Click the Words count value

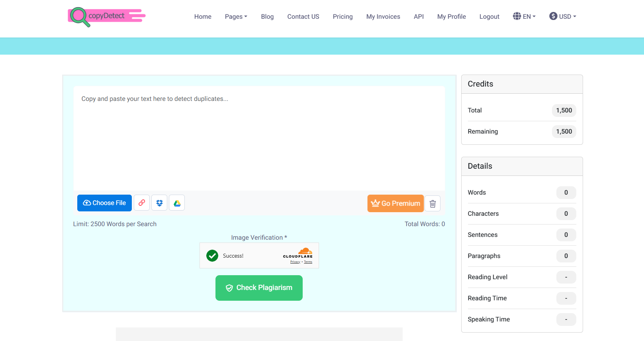(566, 193)
